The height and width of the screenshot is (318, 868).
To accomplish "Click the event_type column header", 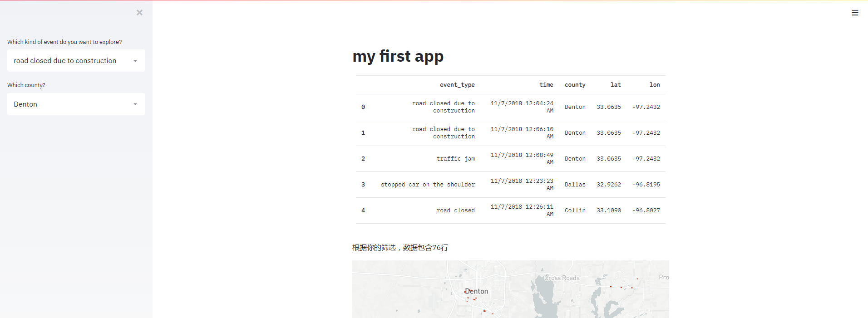I will (x=457, y=85).
